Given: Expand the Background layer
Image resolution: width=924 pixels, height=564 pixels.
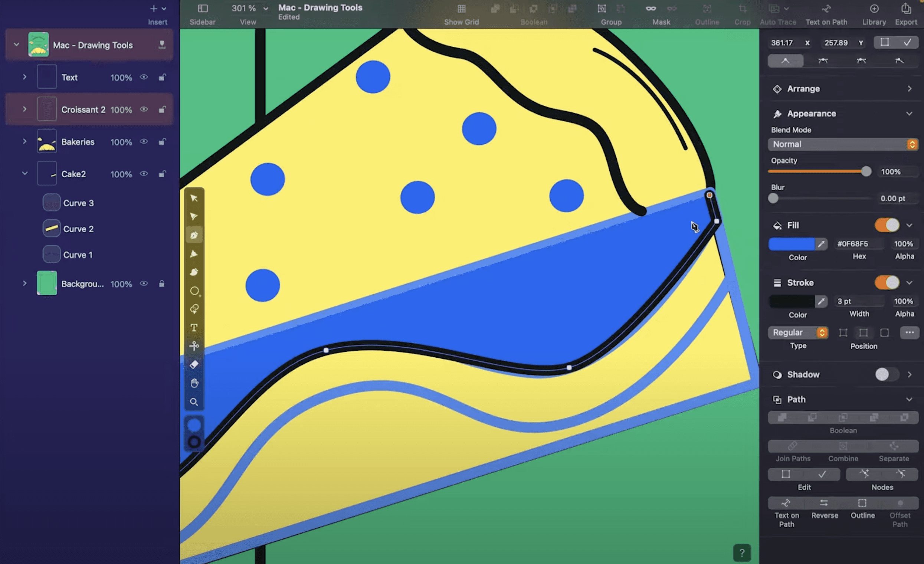Looking at the screenshot, I should [x=25, y=283].
